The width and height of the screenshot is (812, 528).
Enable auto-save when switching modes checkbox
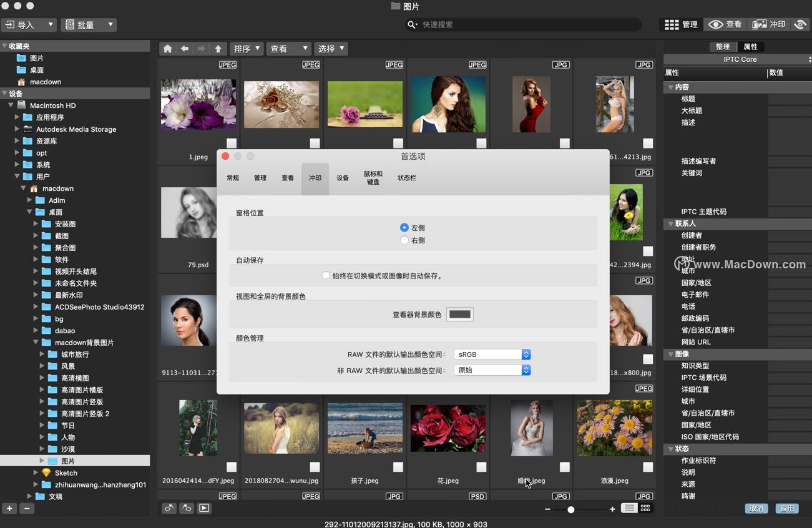(325, 275)
